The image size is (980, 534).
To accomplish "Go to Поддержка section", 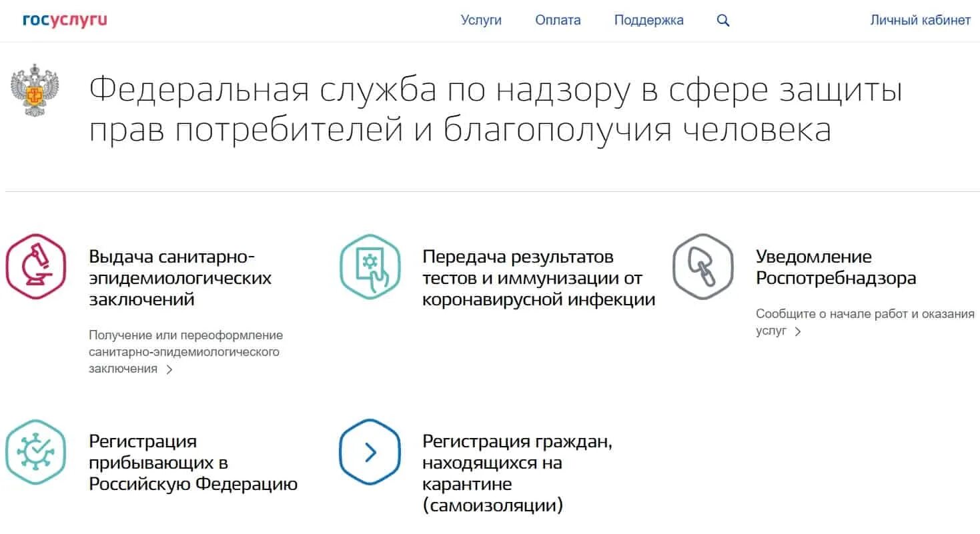I will click(x=648, y=20).
